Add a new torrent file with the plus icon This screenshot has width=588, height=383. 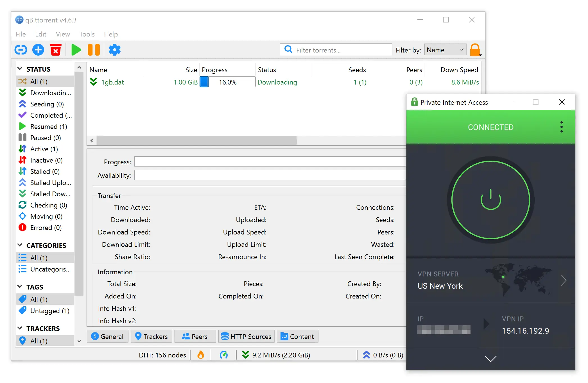click(38, 50)
